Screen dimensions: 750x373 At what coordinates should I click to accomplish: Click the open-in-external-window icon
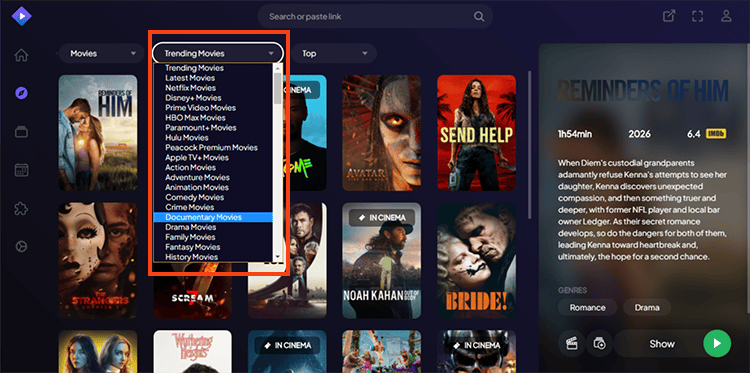669,16
